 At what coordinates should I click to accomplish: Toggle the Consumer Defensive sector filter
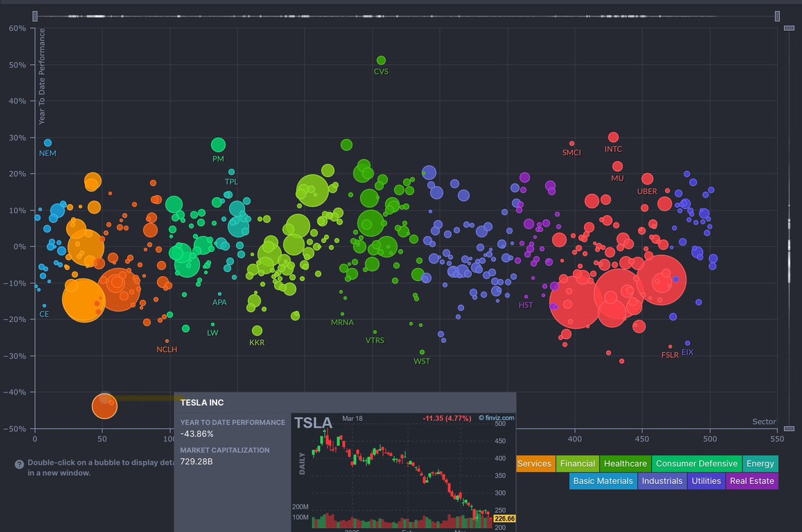[x=696, y=463]
